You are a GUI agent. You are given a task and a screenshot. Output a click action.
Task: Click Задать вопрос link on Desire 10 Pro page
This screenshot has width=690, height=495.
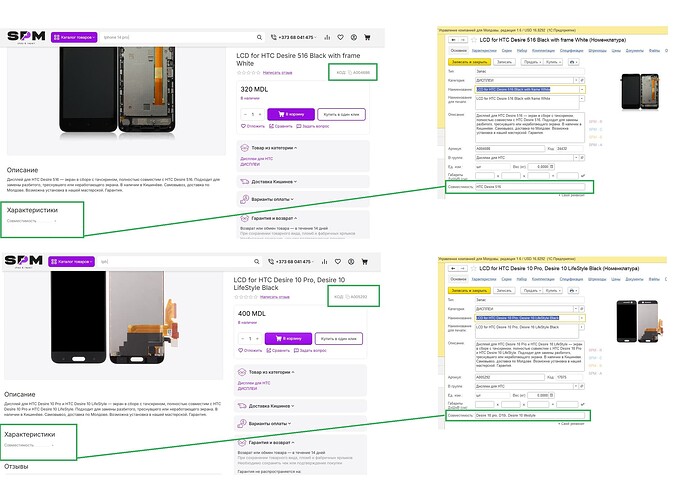click(310, 351)
